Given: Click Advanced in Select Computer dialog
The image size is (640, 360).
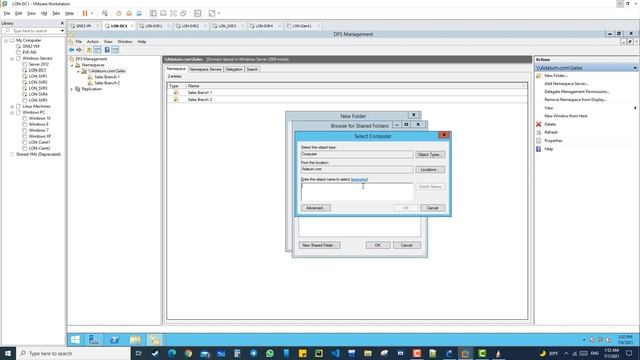Looking at the screenshot, I should point(316,208).
